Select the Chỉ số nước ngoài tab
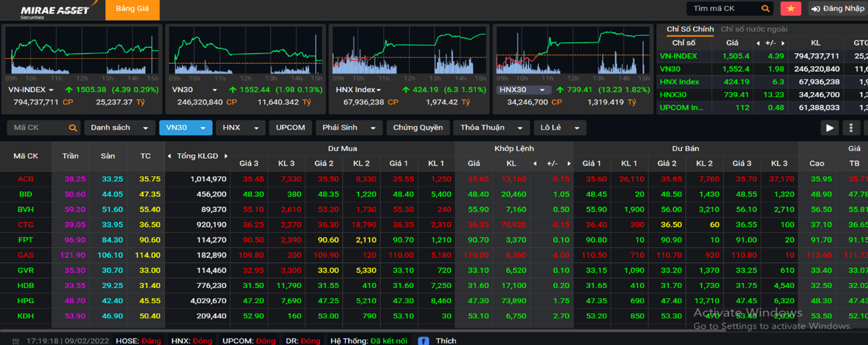This screenshot has width=868, height=345. [x=754, y=29]
